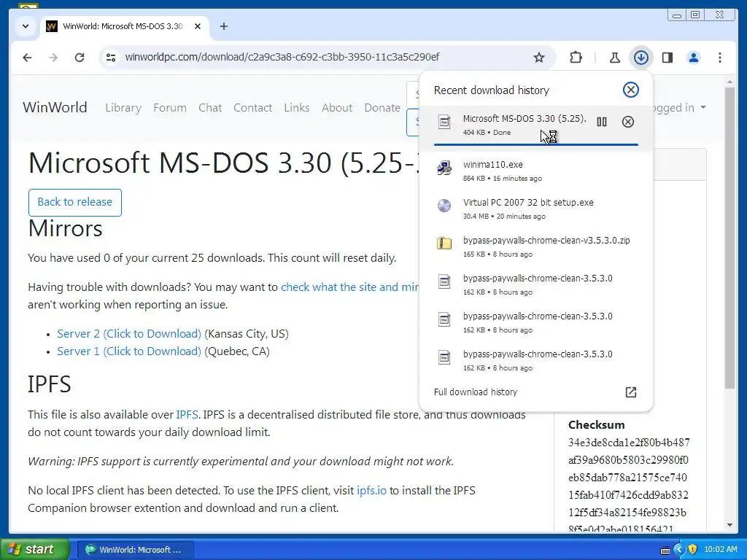Select the WinWorld: Microsoft MS-DOS 3.30 tab
This screenshot has width=747, height=560.
[x=124, y=26]
